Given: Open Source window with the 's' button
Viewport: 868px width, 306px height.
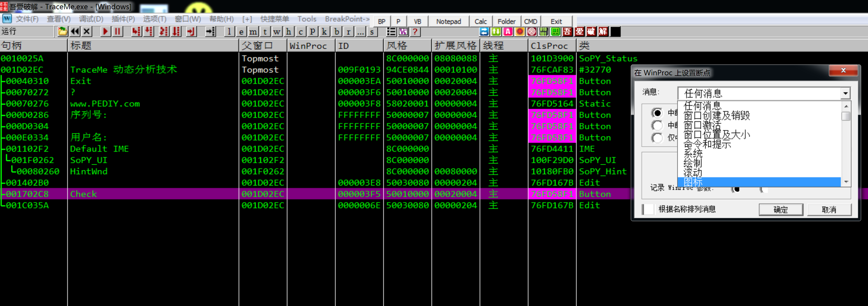Looking at the screenshot, I should click(372, 32).
